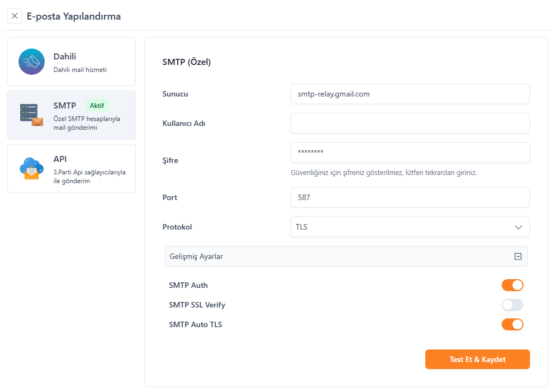Click the SMTP server envelope icon
The height and width of the screenshot is (392, 554).
tap(31, 115)
